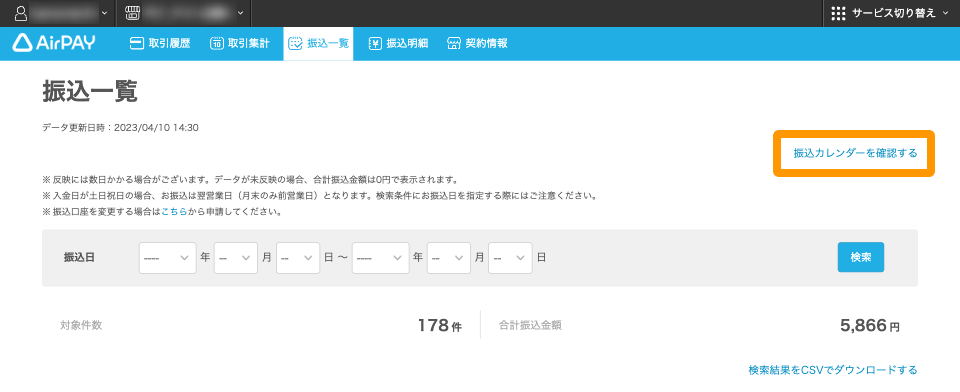Expand the store selector dropdown arrow

240,13
